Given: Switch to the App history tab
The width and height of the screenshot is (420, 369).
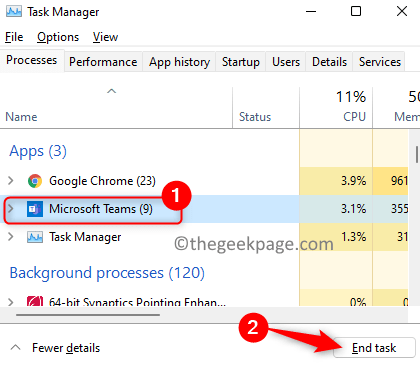Looking at the screenshot, I should point(179,62).
